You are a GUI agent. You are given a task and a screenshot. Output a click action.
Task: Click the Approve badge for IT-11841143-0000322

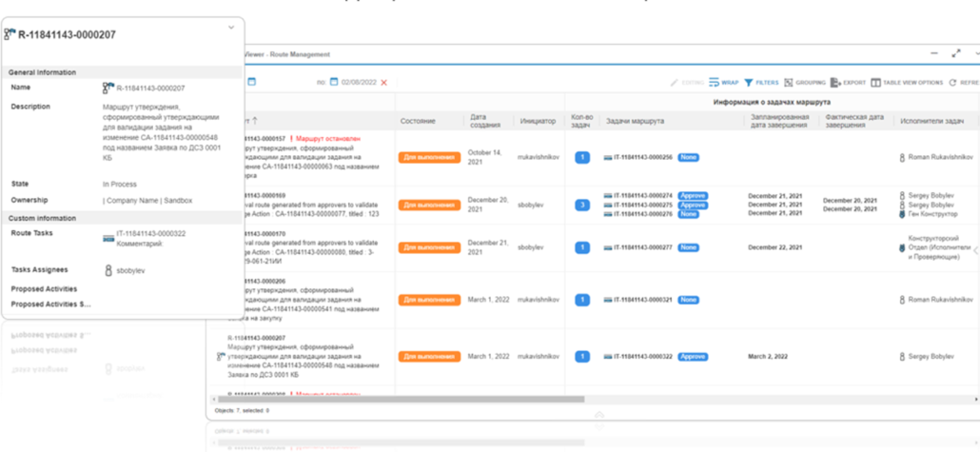[693, 357]
